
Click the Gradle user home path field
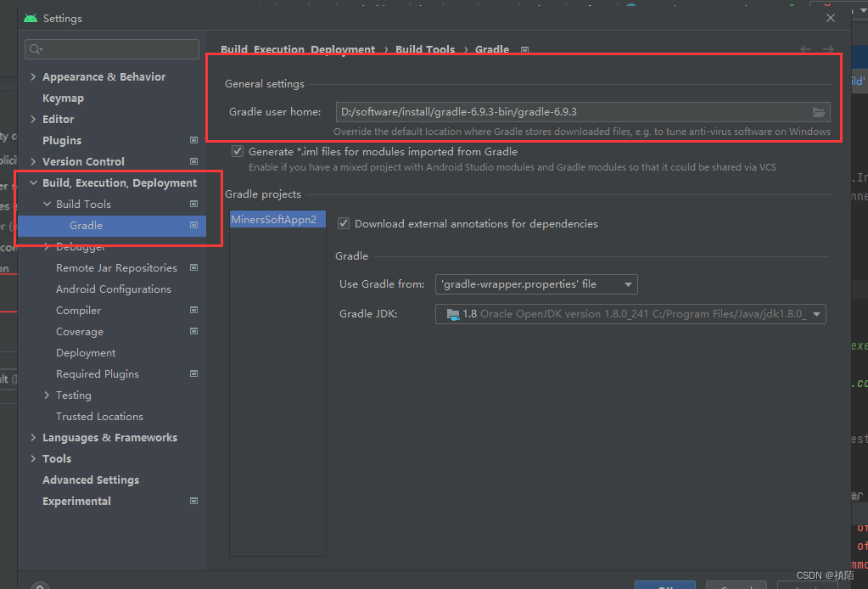tap(573, 112)
